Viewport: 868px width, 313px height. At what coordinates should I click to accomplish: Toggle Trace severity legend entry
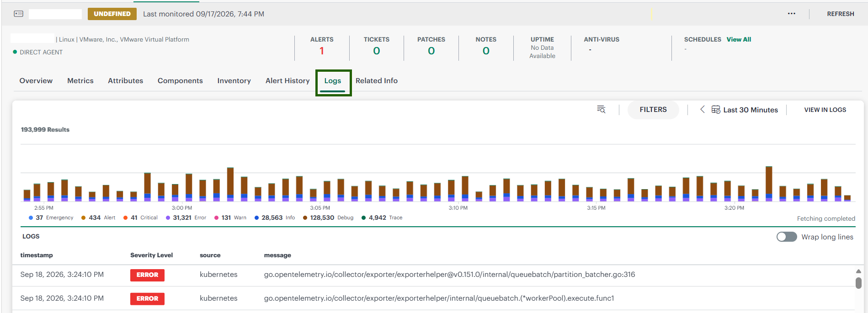(x=382, y=218)
